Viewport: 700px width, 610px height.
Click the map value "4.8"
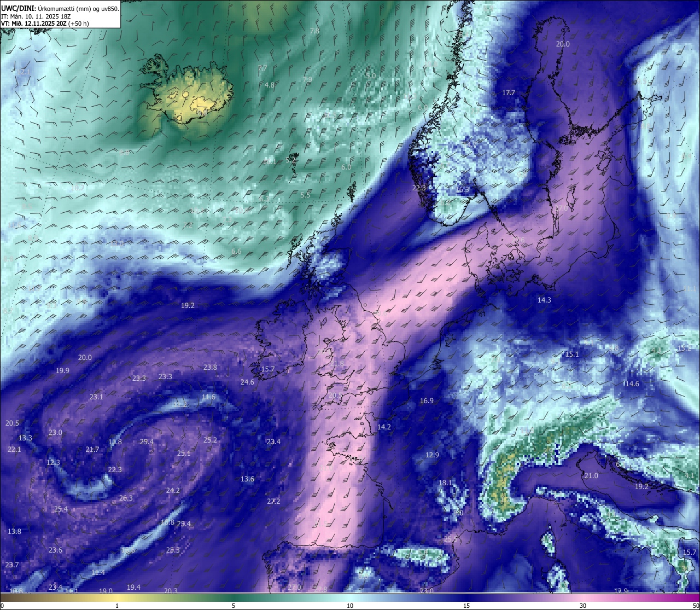(270, 85)
